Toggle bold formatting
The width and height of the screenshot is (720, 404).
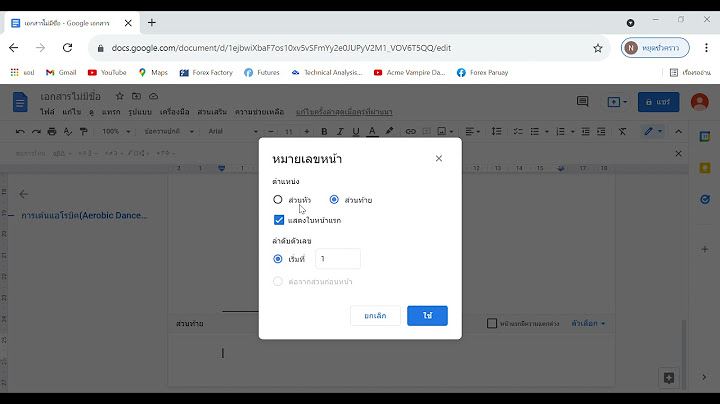click(324, 132)
